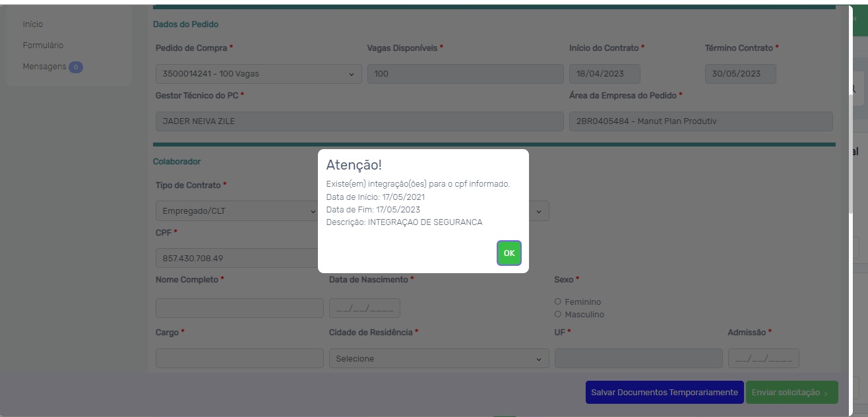Image resolution: width=868 pixels, height=417 pixels.
Task: Expand the Tipo de Contrato dropdown
Action: click(236, 211)
